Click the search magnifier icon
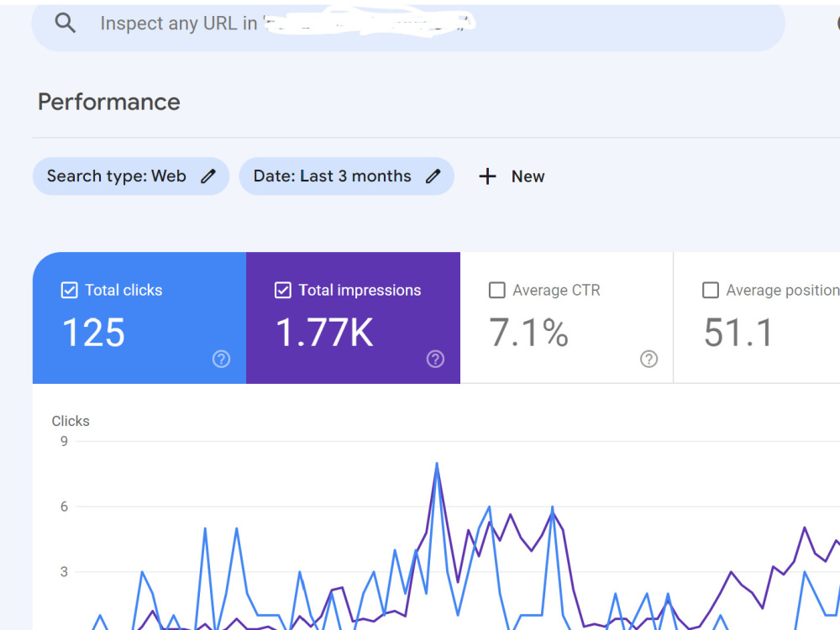The height and width of the screenshot is (630, 840). pos(65,23)
